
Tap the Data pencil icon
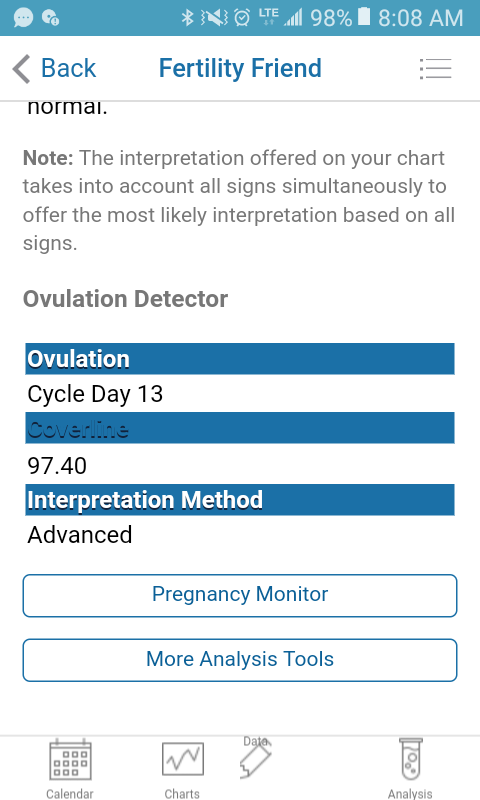click(255, 757)
